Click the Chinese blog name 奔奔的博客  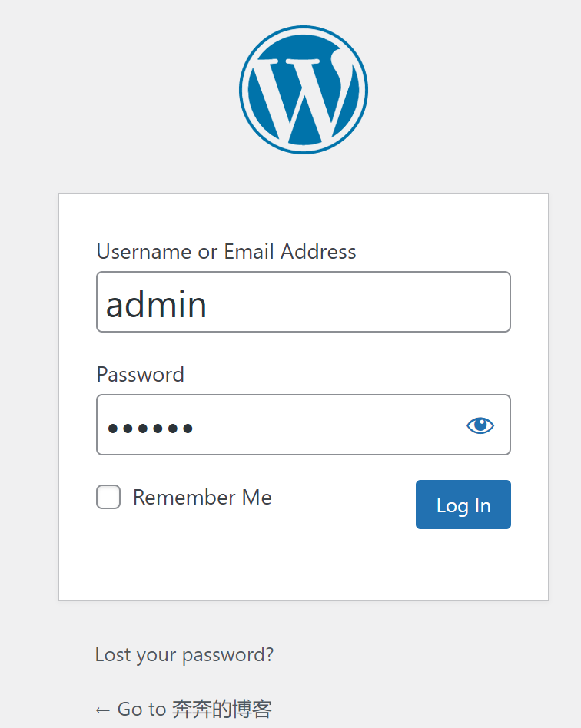222,709
